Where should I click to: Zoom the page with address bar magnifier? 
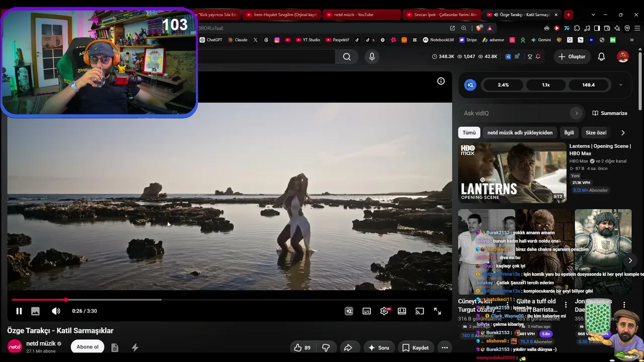[463, 28]
